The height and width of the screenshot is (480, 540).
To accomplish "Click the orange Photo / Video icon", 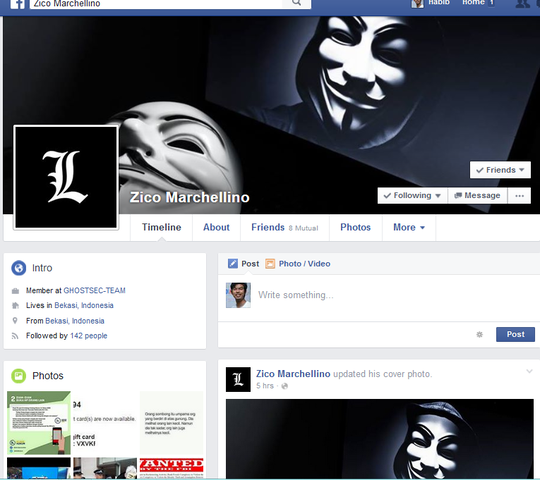I will tap(270, 264).
